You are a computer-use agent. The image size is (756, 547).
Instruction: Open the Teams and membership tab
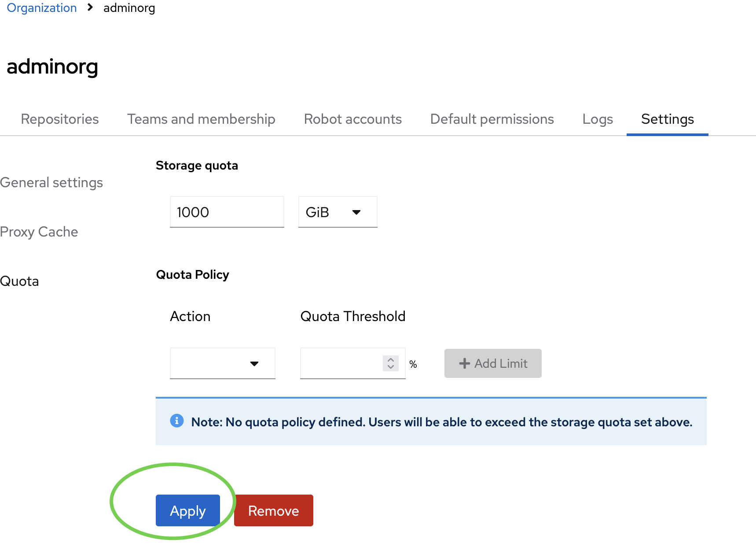(201, 119)
